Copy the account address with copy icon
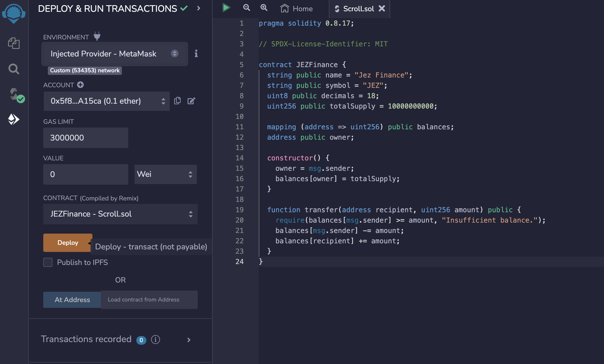 point(178,101)
